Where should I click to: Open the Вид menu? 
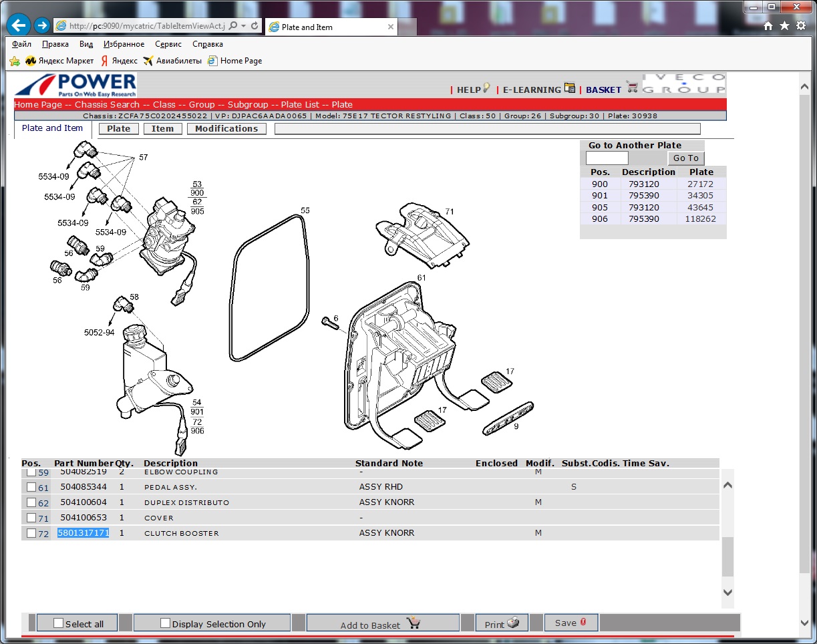(x=86, y=44)
